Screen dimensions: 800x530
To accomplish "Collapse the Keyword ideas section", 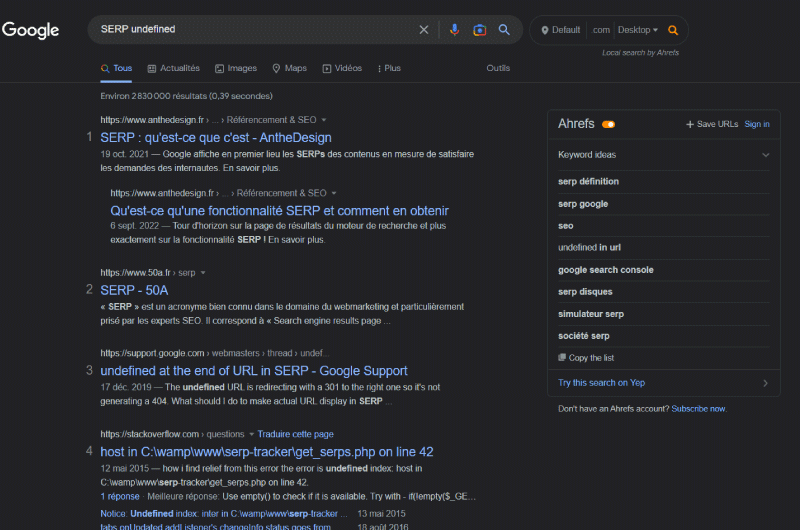I will (x=765, y=155).
